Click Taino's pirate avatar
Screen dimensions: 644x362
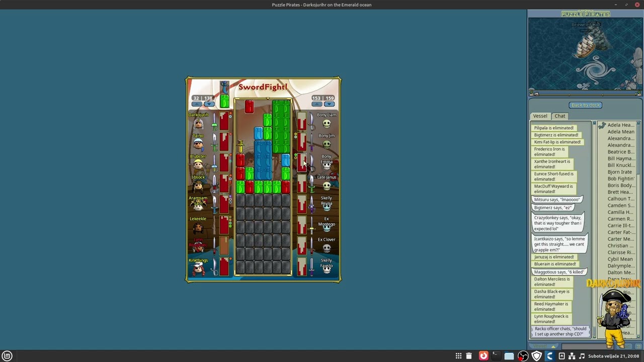[198, 144]
